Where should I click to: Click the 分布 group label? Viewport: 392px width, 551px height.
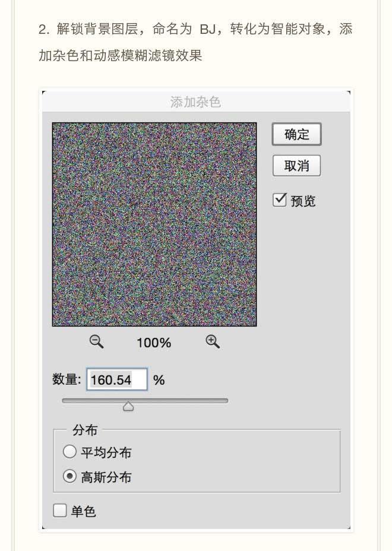85,430
